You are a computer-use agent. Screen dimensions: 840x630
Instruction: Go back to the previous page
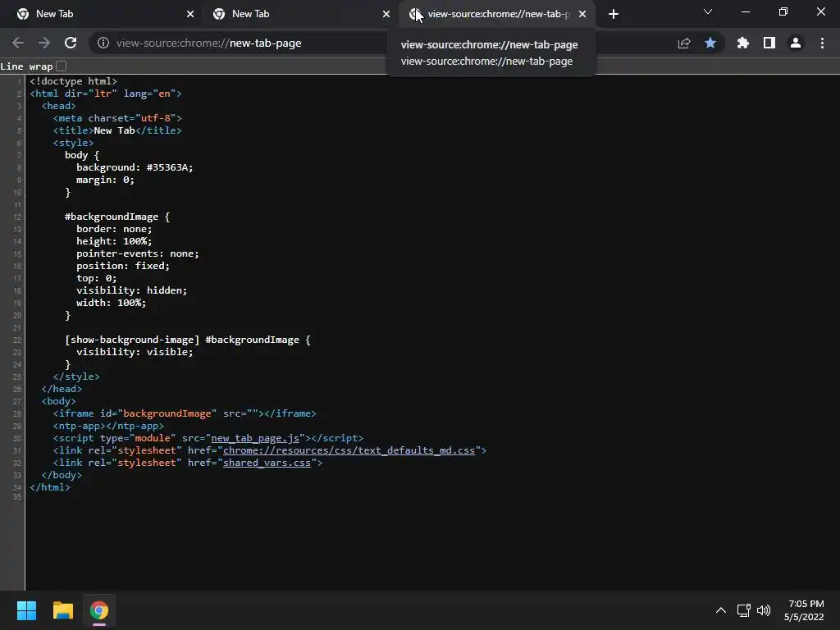pyautogui.click(x=18, y=43)
